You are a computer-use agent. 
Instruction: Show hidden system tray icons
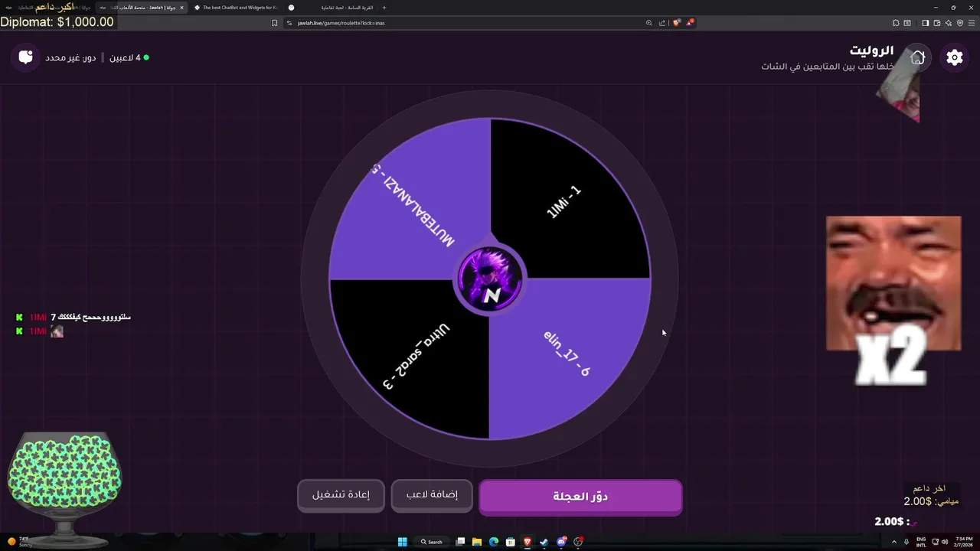coord(894,542)
